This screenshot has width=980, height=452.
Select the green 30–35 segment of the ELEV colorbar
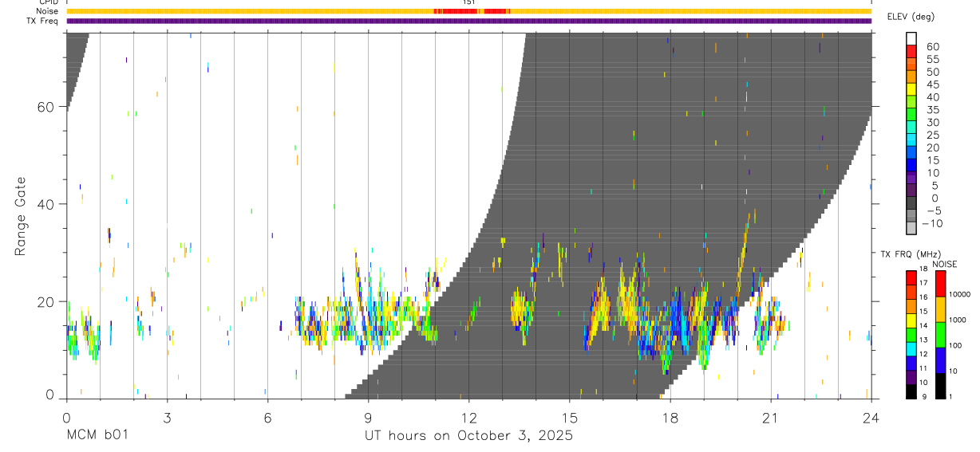pyautogui.click(x=911, y=116)
